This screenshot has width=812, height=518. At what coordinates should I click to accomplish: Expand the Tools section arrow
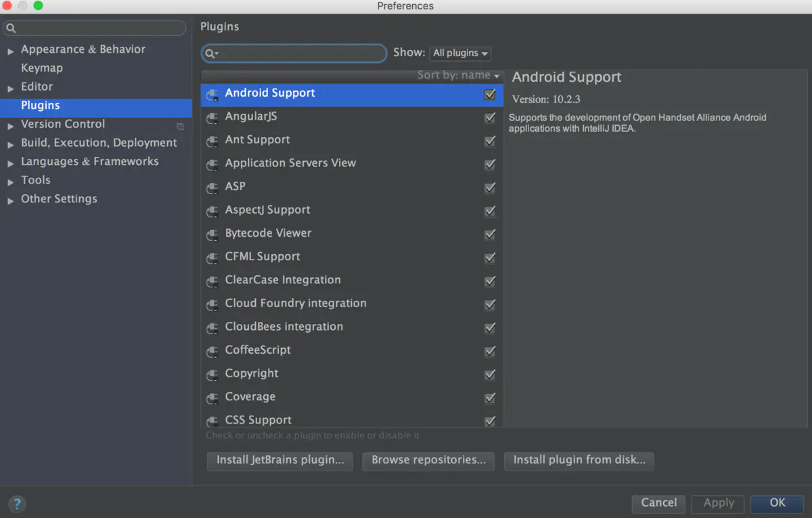coord(10,182)
